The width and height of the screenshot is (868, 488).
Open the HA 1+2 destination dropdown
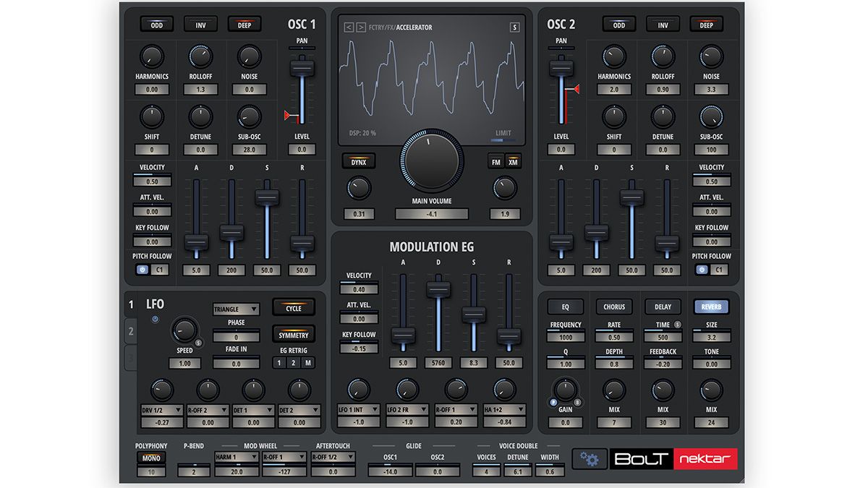point(504,410)
